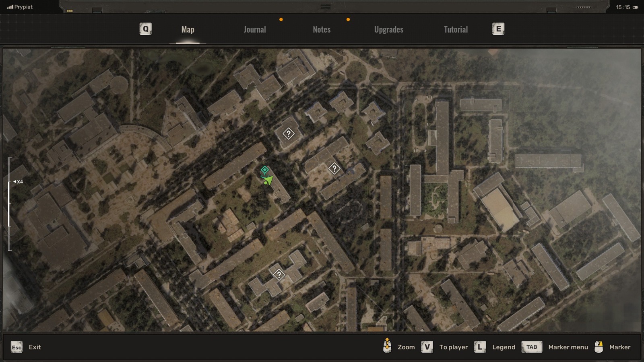The height and width of the screenshot is (362, 644).
Task: Switch to the Journal tab
Action: [x=254, y=29]
